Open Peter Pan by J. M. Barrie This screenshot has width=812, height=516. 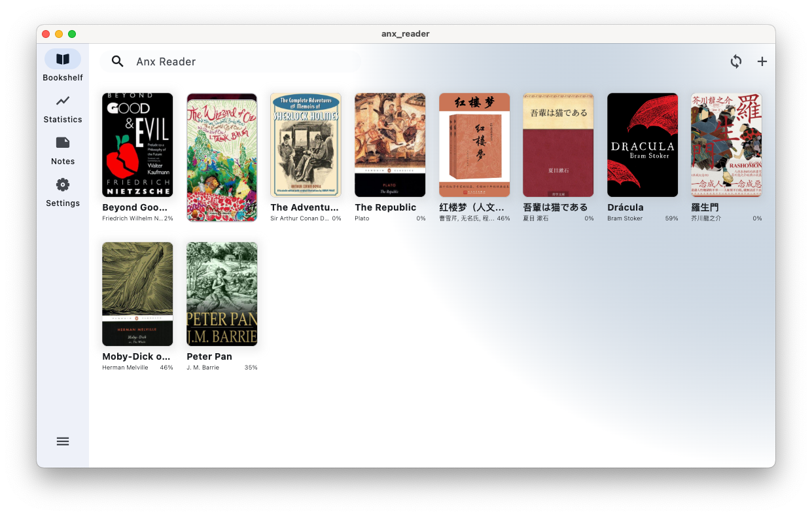coord(222,294)
